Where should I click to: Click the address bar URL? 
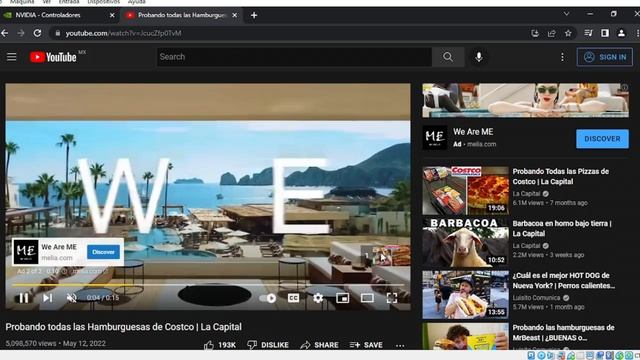click(123, 33)
